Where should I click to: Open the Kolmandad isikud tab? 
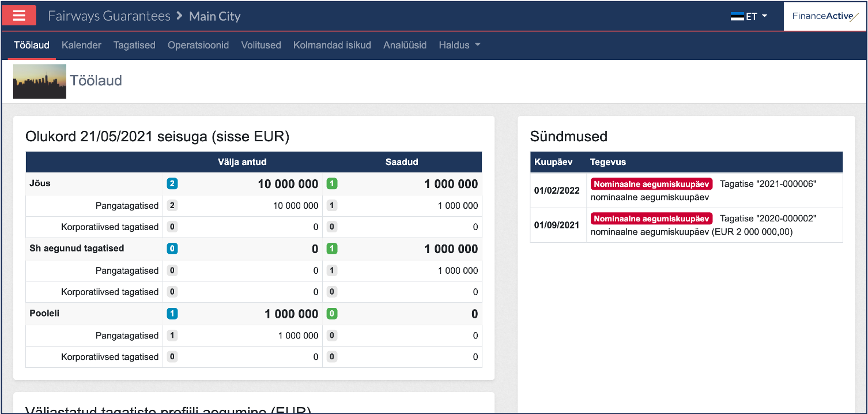tap(332, 45)
